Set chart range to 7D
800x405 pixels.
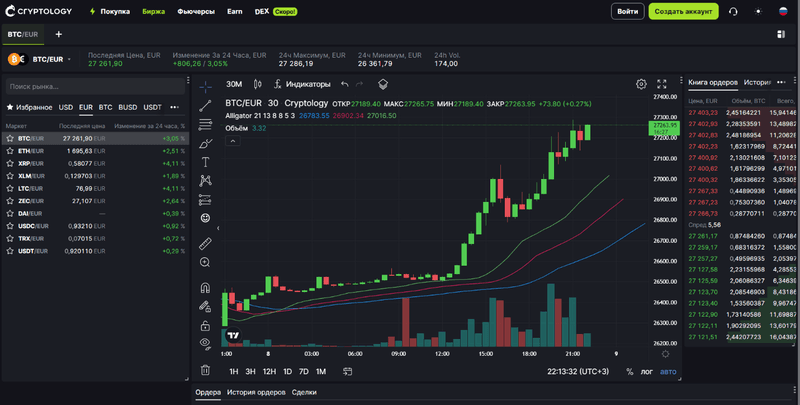pos(304,371)
